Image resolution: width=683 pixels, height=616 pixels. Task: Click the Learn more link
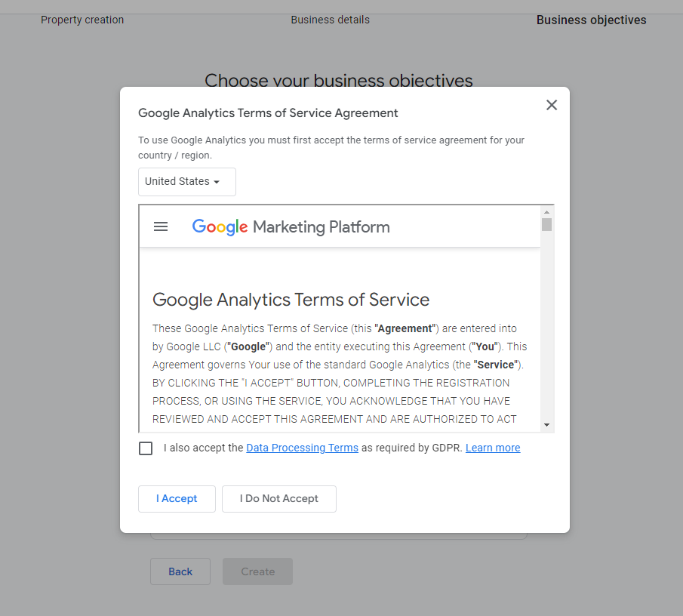point(492,448)
